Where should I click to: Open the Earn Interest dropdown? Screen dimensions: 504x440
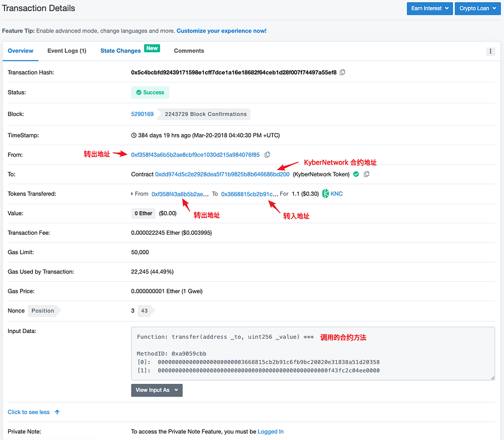click(x=429, y=8)
